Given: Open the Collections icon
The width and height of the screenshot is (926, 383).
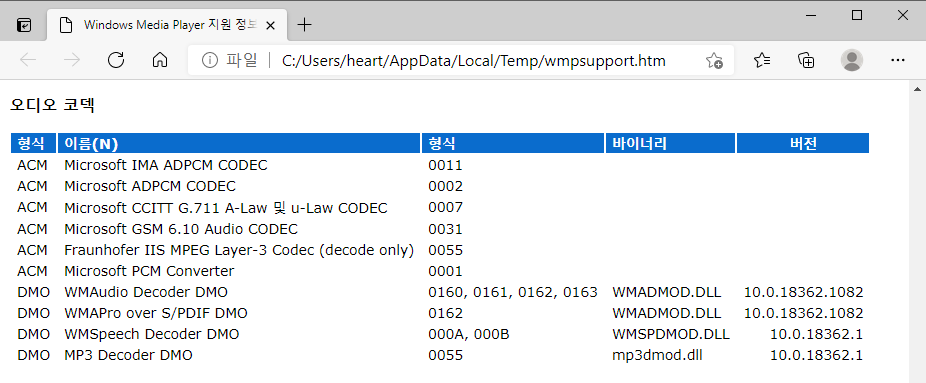Looking at the screenshot, I should point(806,60).
